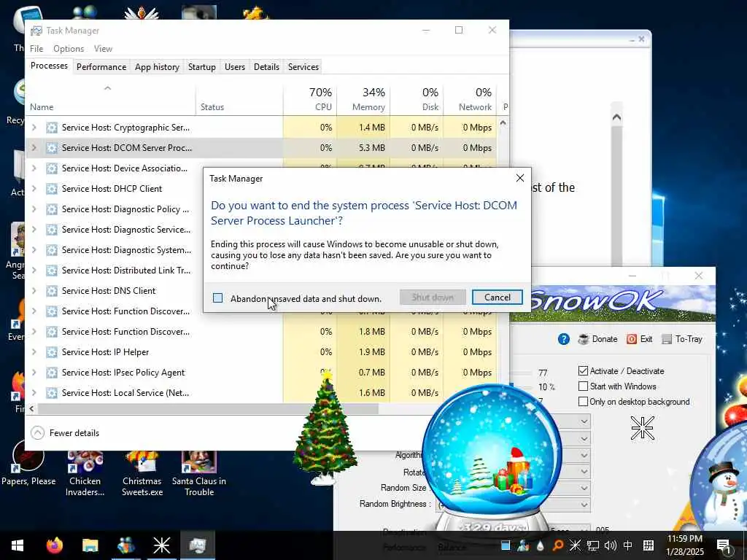Viewport: 747px width, 560px height.
Task: Sort processes by Memory column header
Action: 363,99
